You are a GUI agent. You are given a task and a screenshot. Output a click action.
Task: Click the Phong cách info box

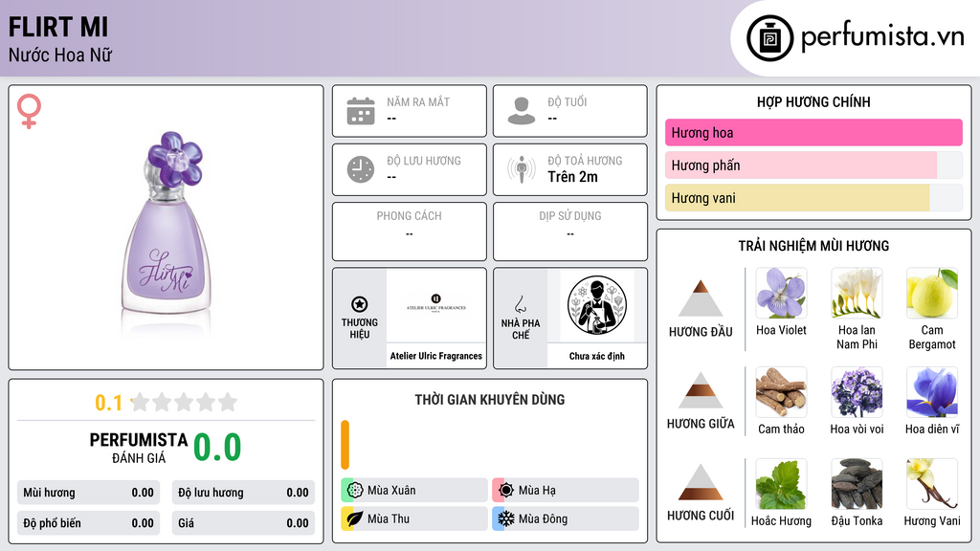[x=410, y=231]
